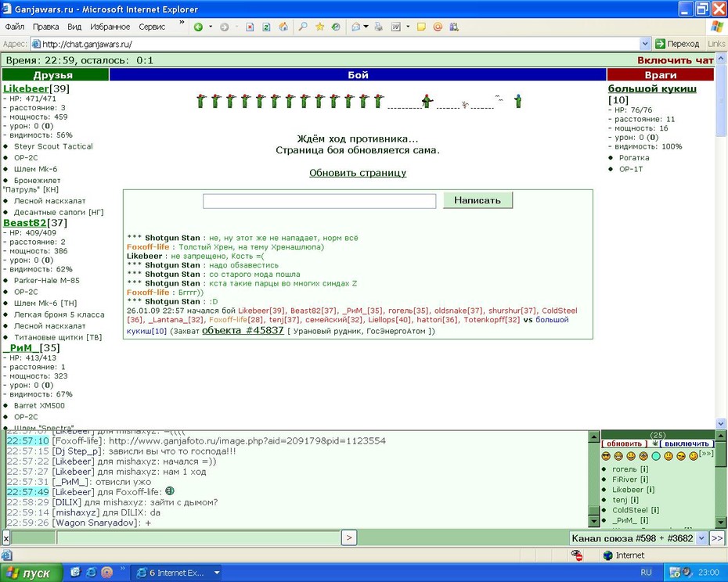Open the Избранное menu
Image resolution: width=728 pixels, height=582 pixels.
(110, 27)
